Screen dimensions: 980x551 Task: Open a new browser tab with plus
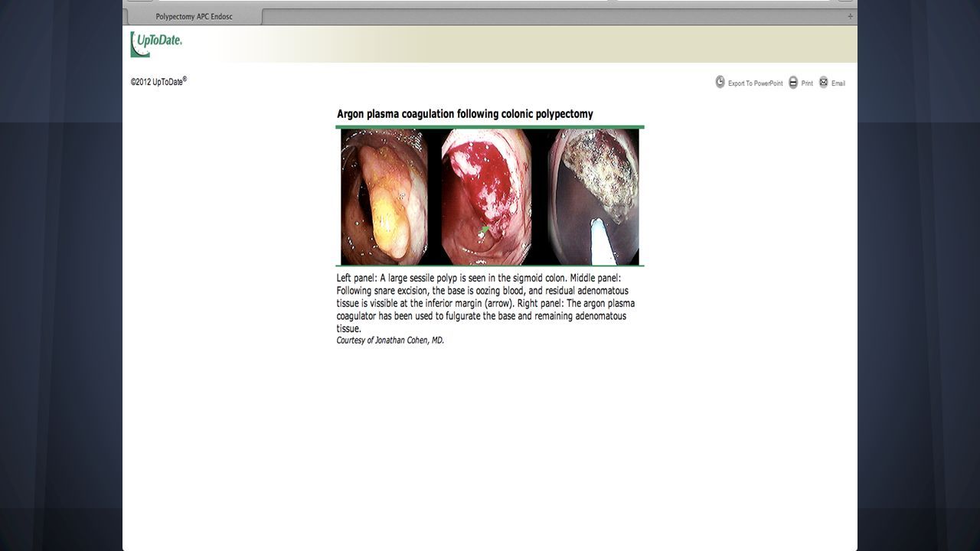point(850,16)
